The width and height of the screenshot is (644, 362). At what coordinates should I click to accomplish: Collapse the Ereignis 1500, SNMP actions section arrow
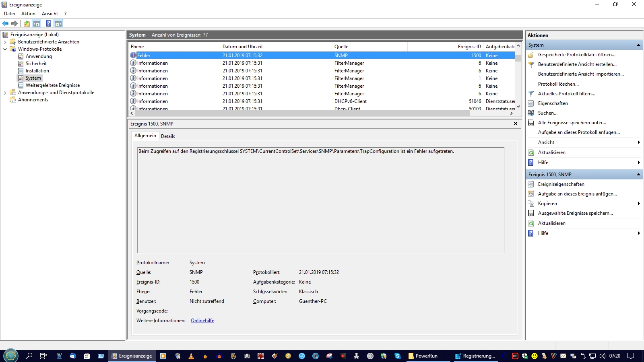click(638, 175)
